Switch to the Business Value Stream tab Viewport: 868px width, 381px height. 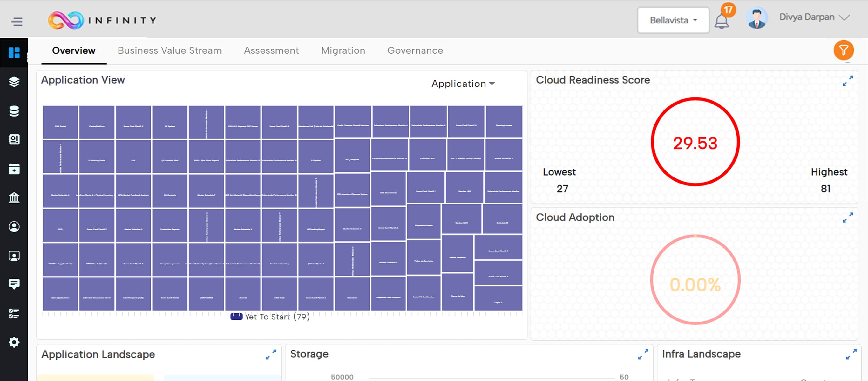point(169,50)
